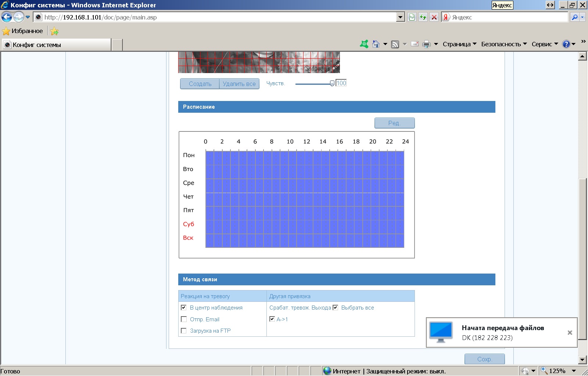Uncheck the 'A->1' alarm output checkbox
588x376 pixels.
[x=272, y=319]
